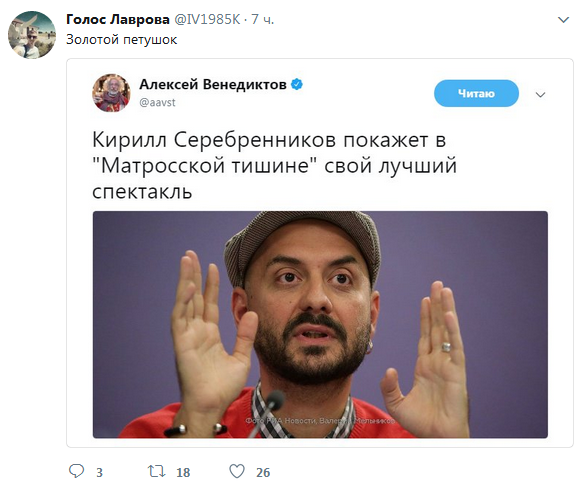The width and height of the screenshot is (581, 488).
Task: Click the @aavst handle
Action: (x=157, y=102)
